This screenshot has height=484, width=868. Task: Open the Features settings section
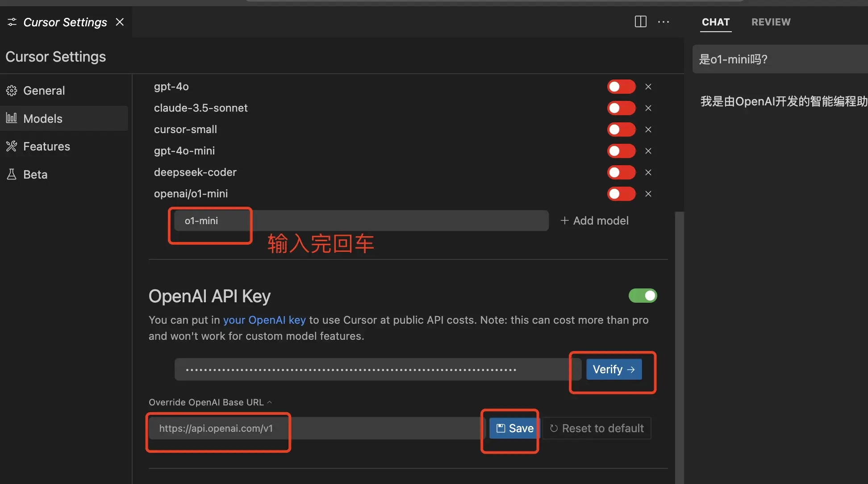[x=64, y=146]
